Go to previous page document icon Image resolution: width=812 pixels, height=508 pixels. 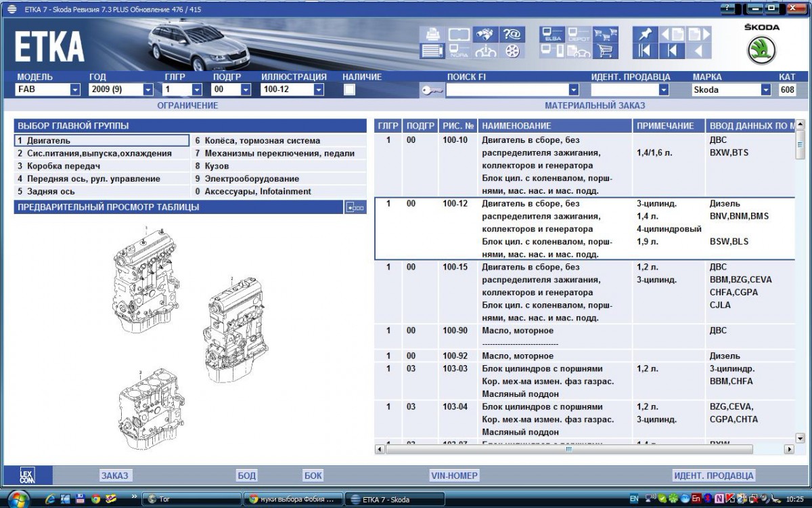point(671,35)
